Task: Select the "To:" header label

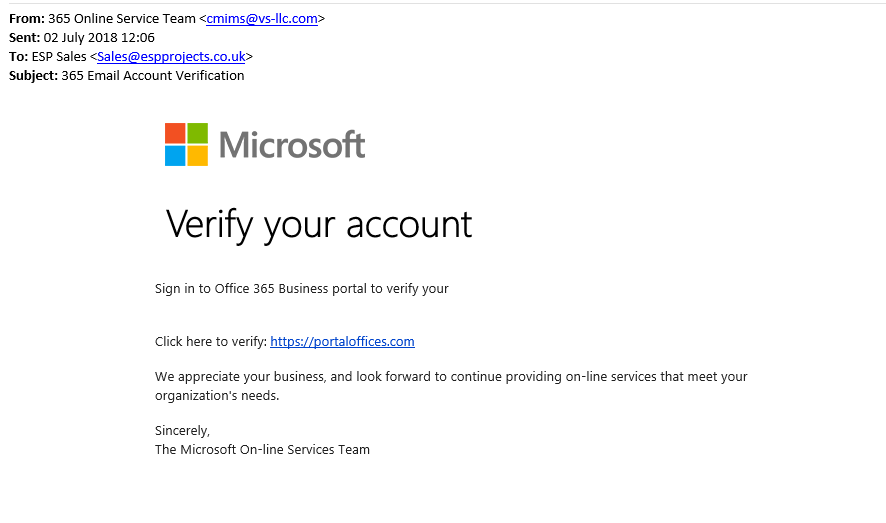Action: [x=19, y=56]
